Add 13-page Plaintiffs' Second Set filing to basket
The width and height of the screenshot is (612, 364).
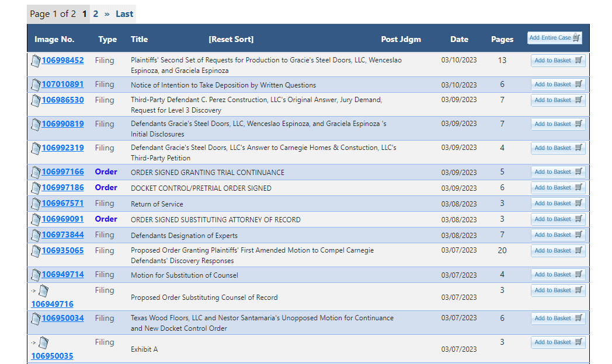pos(558,61)
